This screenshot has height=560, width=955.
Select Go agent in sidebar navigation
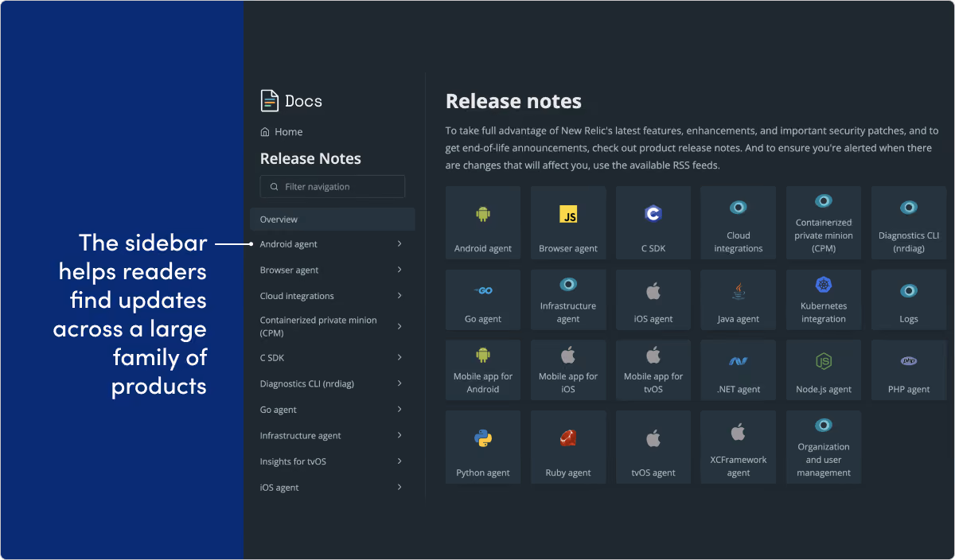point(279,410)
